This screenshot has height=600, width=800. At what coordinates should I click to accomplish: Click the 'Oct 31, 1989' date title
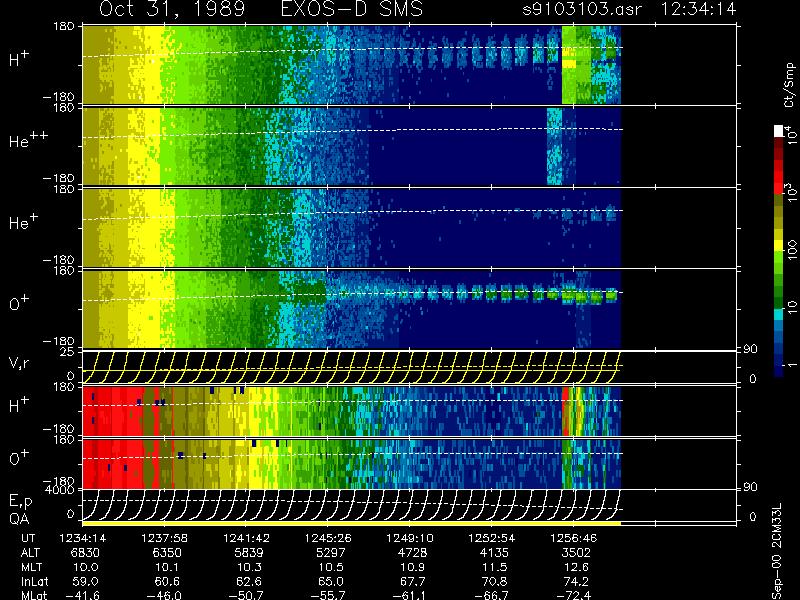pos(172,9)
